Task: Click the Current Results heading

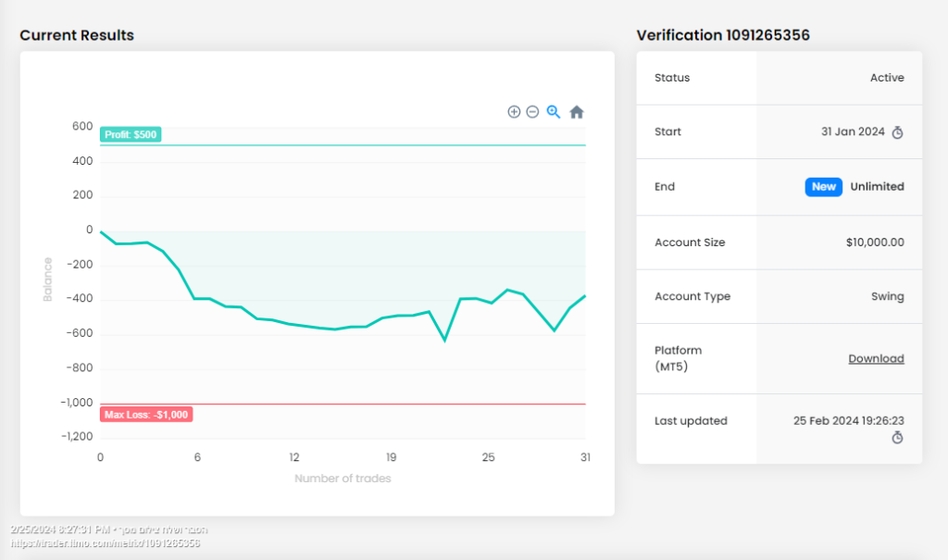Action: [77, 35]
